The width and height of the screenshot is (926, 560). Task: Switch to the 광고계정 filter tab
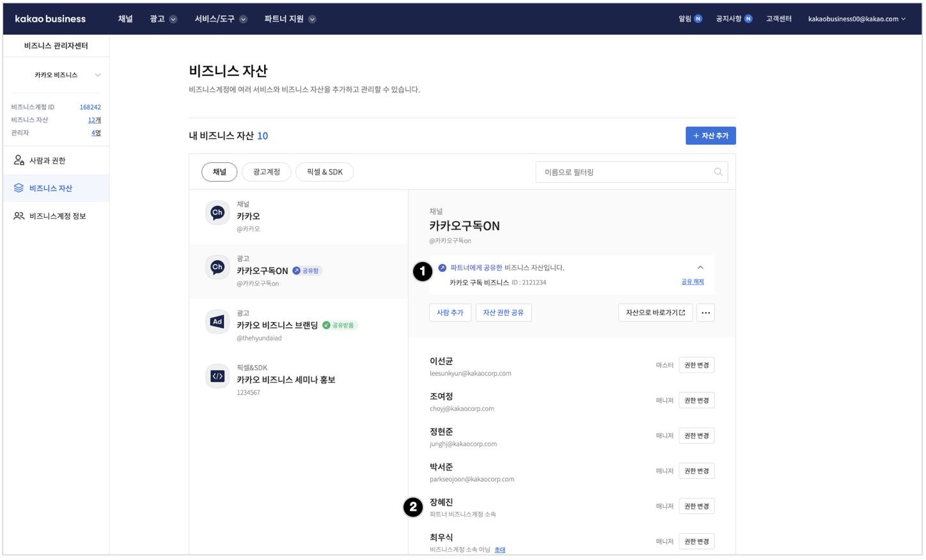pos(266,172)
